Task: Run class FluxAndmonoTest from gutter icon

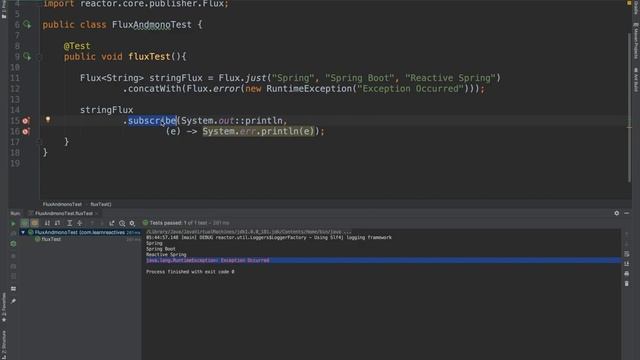Action: 27,24
